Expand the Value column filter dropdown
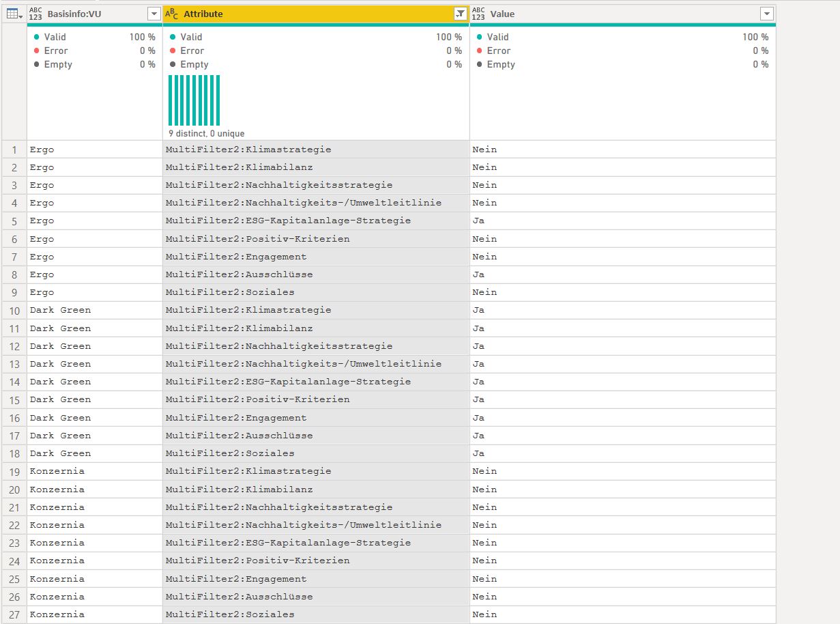The height and width of the screenshot is (624, 840). 767,14
